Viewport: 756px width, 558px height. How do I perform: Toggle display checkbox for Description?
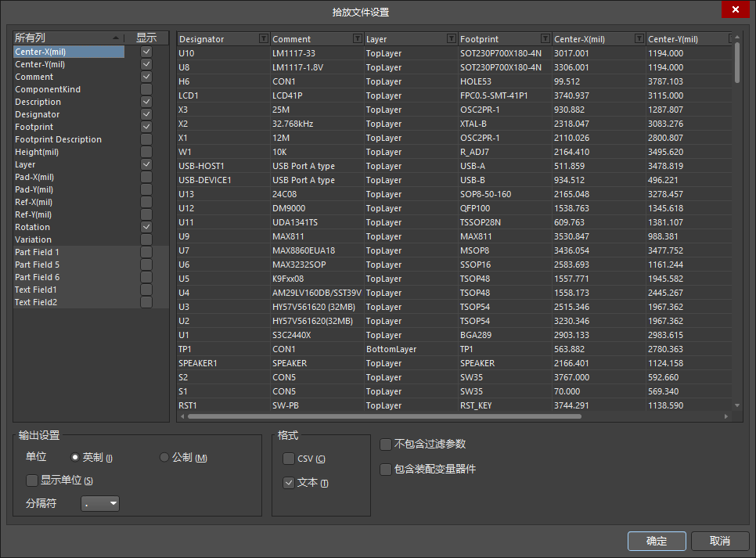(x=146, y=102)
